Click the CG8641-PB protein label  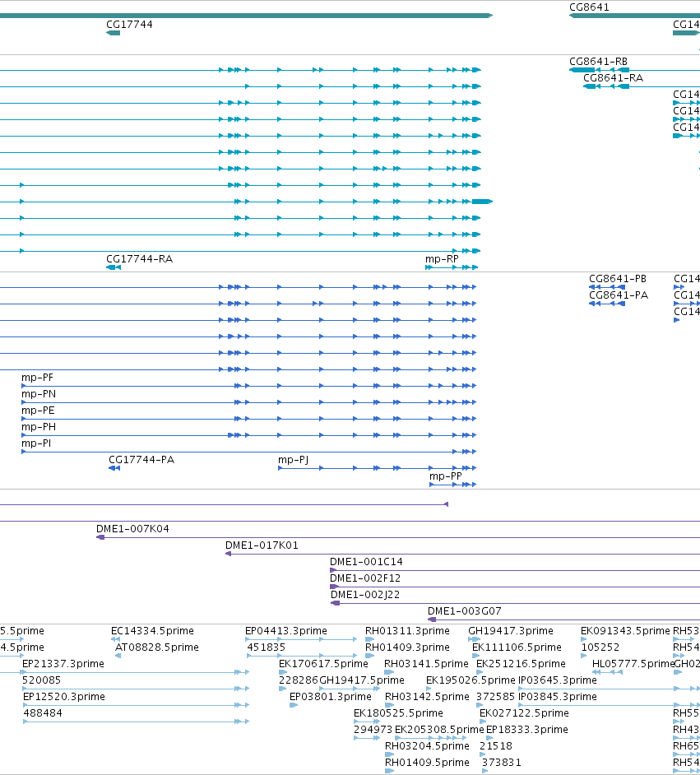[x=618, y=279]
